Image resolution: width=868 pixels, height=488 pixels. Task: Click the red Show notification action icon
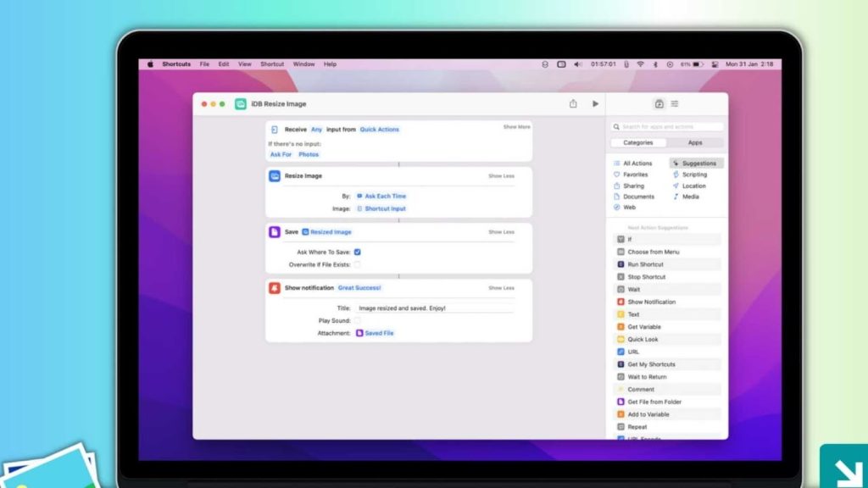point(275,288)
